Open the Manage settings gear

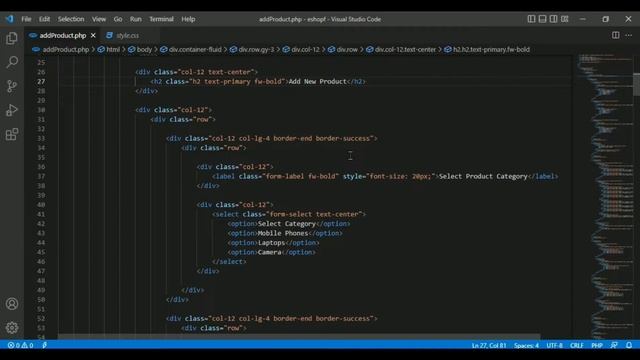(12, 327)
